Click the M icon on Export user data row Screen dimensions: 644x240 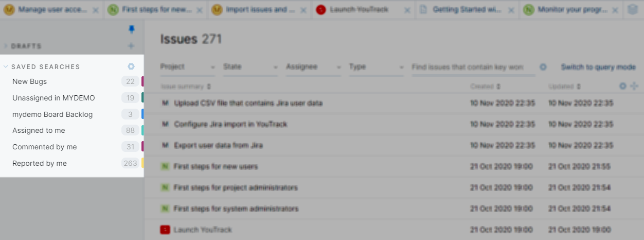click(165, 145)
